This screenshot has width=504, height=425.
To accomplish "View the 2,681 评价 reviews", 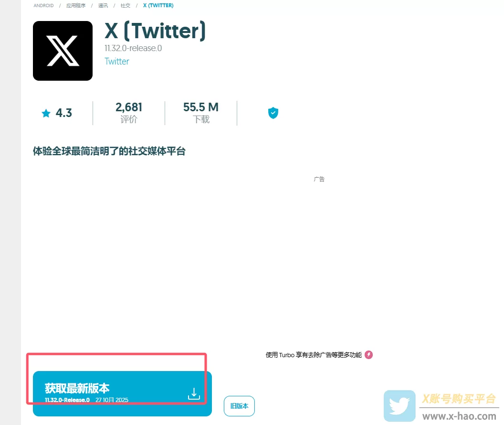I will point(128,113).
